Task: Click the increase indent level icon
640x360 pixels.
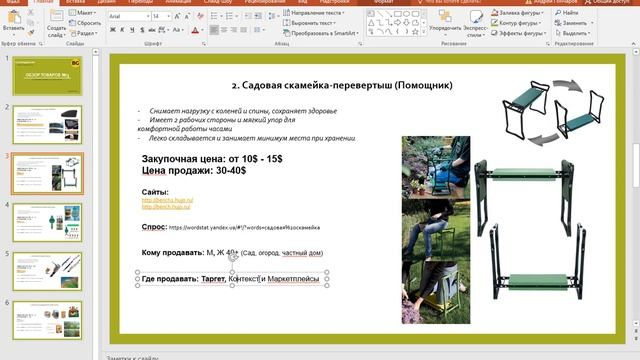Action: pos(258,16)
